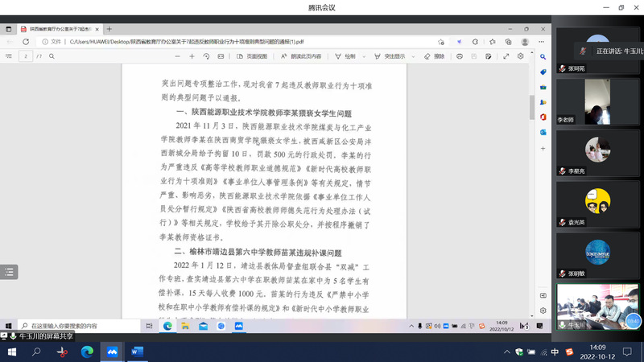The image size is (644, 362).
Task: Open the PDF table of contents icon
Action: click(x=9, y=56)
